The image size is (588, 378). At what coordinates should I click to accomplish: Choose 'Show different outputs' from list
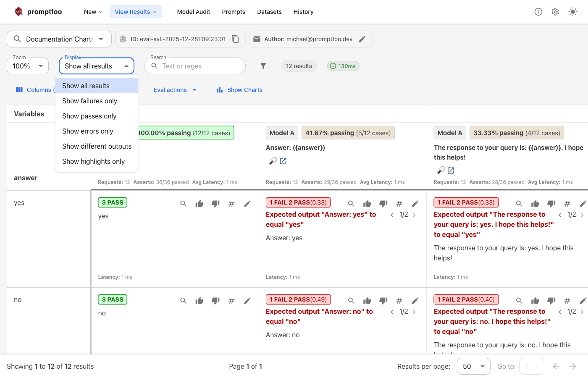pos(97,146)
